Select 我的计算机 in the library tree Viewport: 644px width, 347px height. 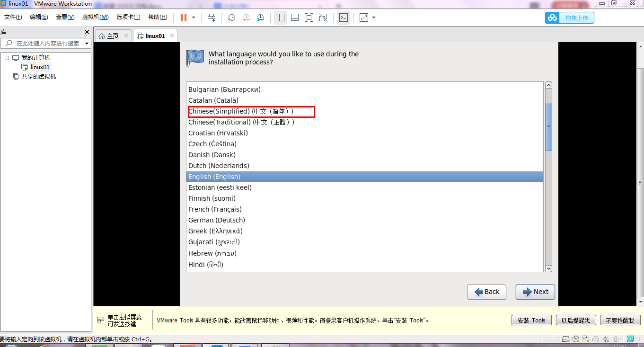tap(35, 58)
